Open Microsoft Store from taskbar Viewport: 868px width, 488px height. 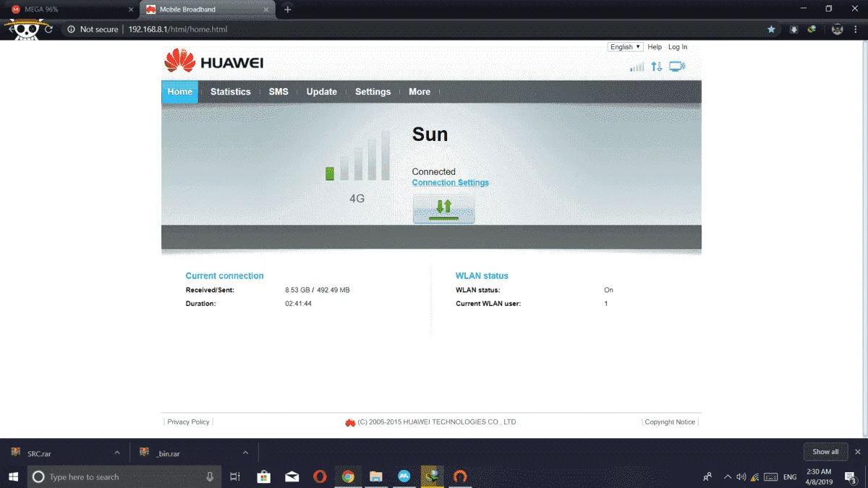[x=264, y=476]
